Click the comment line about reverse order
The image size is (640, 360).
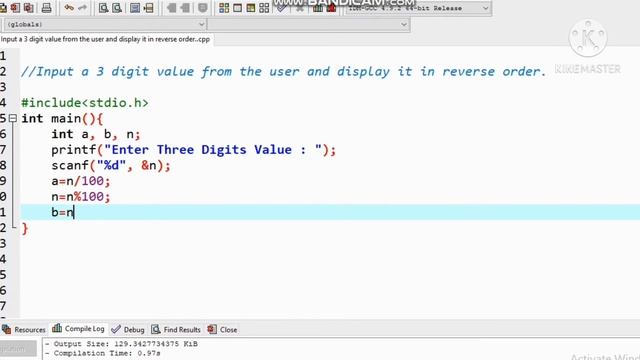284,71
